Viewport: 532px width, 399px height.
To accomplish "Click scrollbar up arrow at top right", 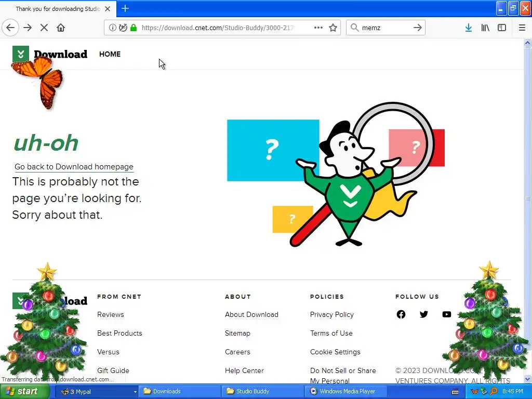I will tap(527, 43).
